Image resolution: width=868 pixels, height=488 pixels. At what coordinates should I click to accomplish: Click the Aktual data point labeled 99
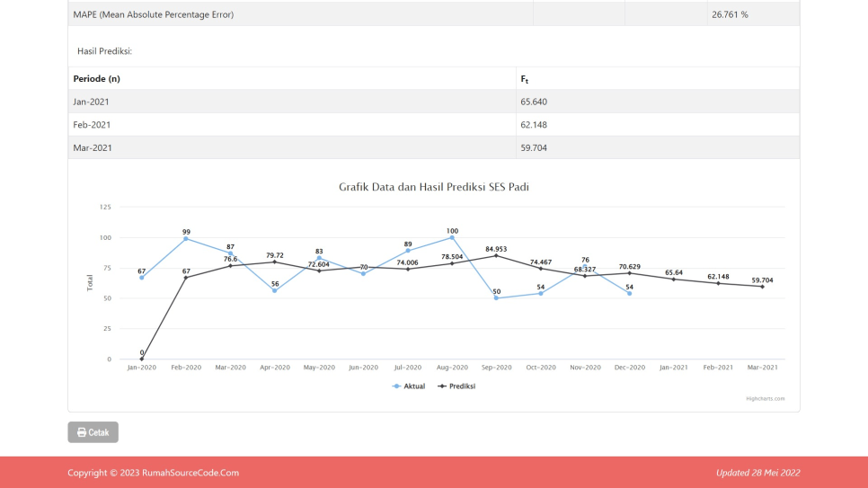pos(186,239)
